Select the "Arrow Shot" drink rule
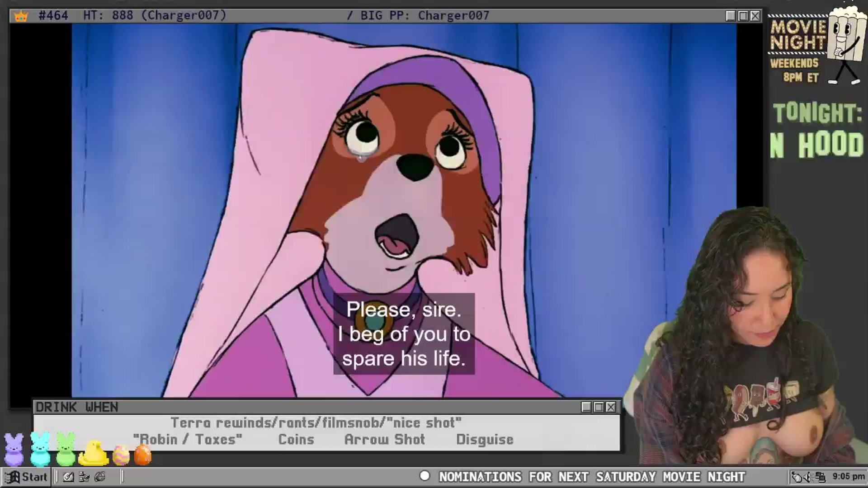This screenshot has height=488, width=868. (385, 439)
